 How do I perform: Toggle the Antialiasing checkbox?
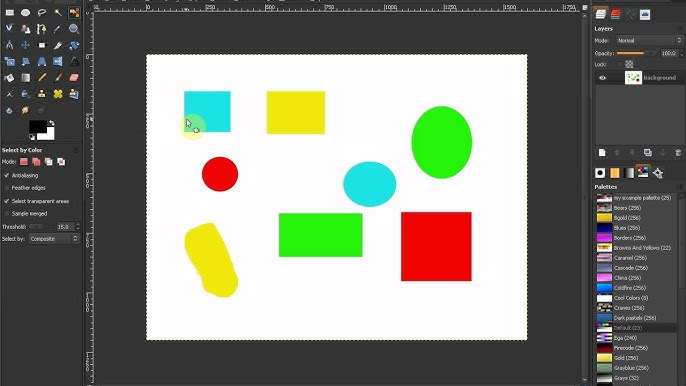point(7,175)
